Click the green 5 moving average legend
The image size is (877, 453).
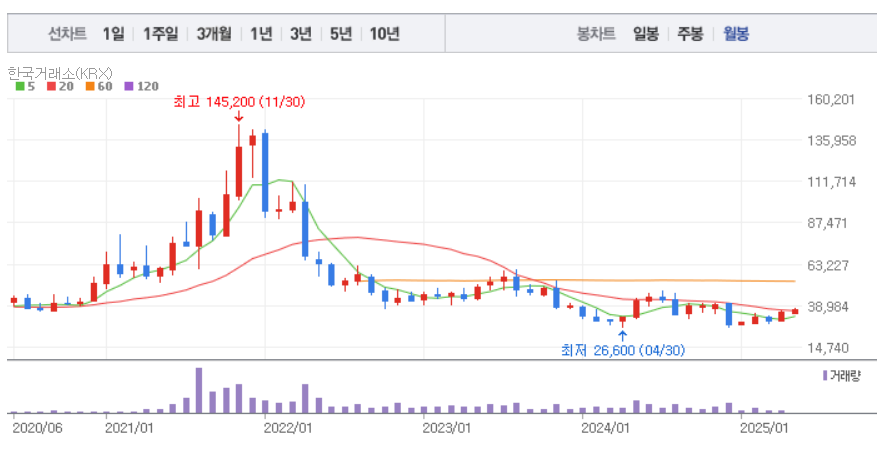(25, 87)
